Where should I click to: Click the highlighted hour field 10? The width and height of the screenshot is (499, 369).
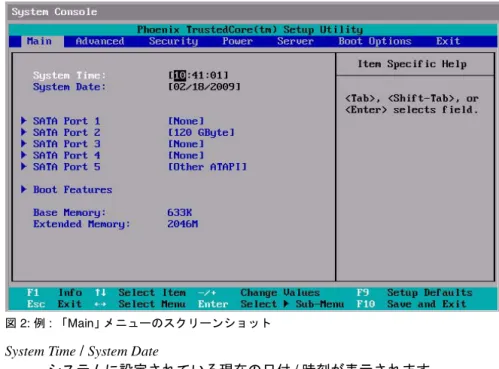click(180, 75)
